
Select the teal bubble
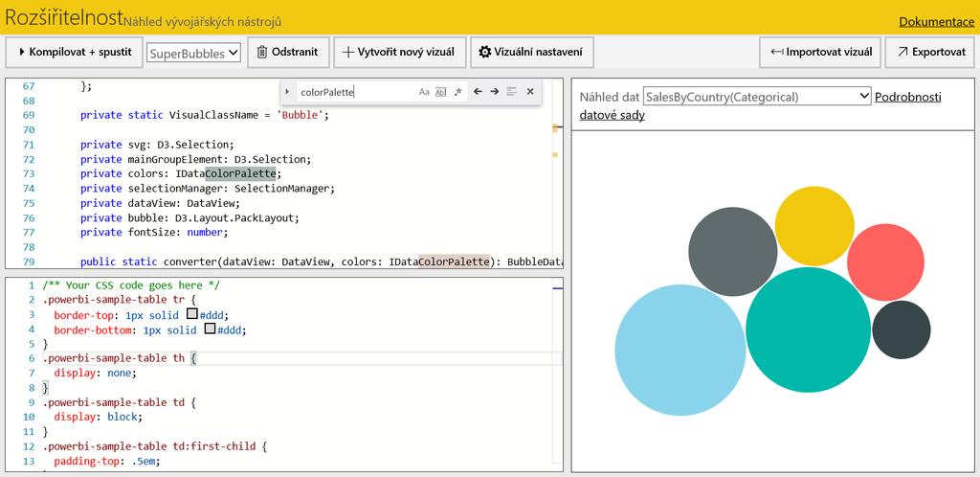[808, 329]
